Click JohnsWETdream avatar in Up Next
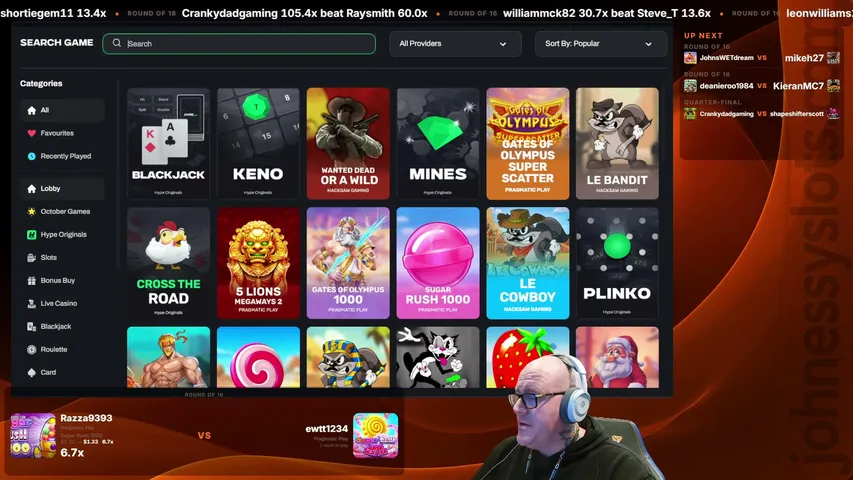The height and width of the screenshot is (480, 853). click(x=690, y=58)
